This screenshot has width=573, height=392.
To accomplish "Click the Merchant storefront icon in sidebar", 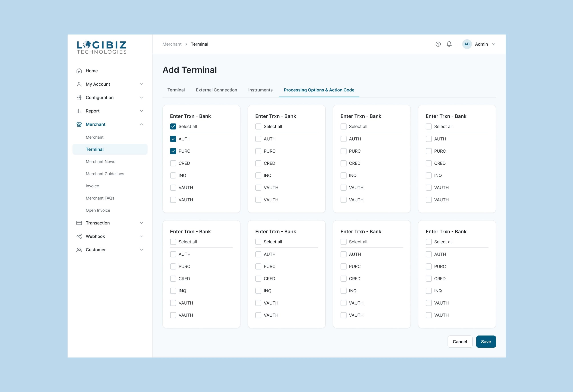I will [x=79, y=124].
